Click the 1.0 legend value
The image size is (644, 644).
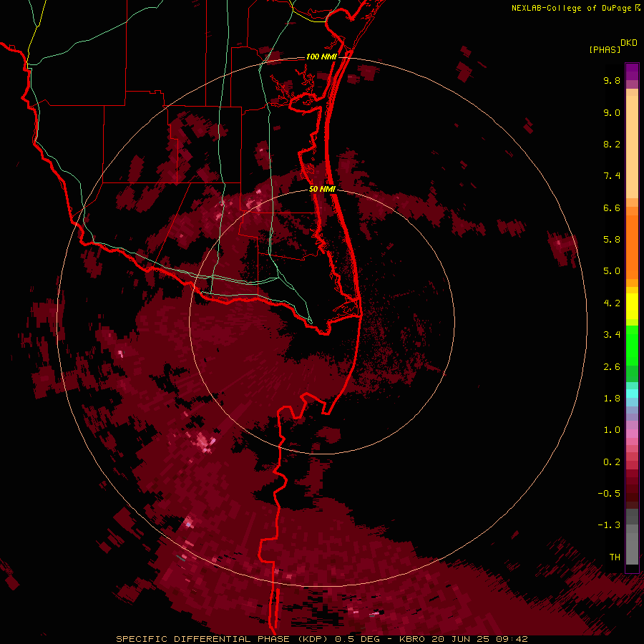(x=612, y=431)
